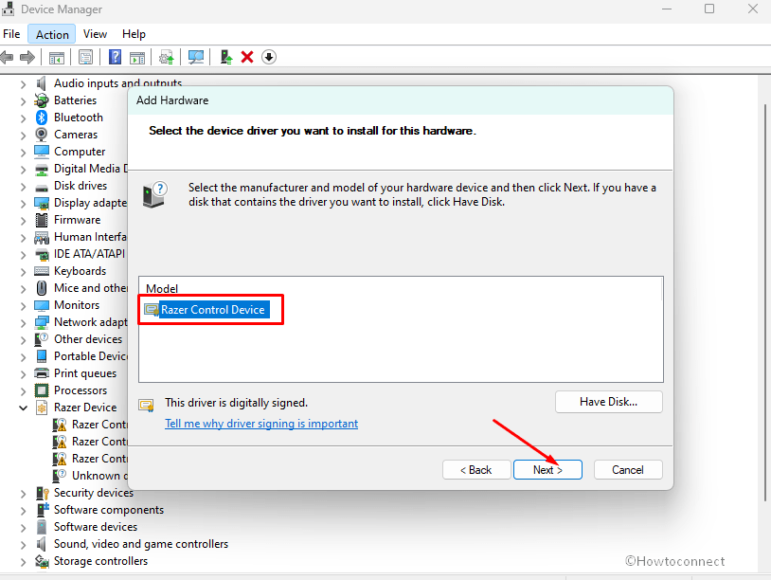Click the Razer Device category icon
This screenshot has height=580, width=771.
click(x=42, y=407)
